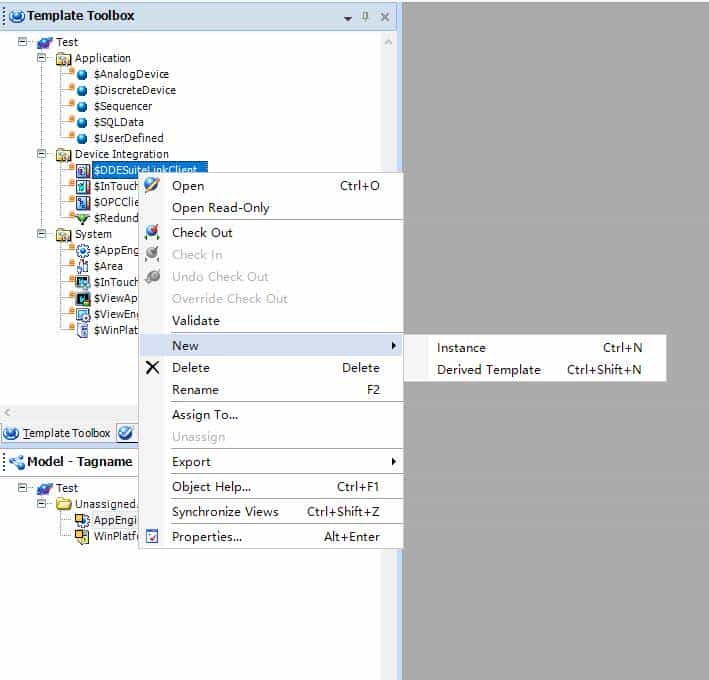Viewport: 709px width, 680px height.
Task: Click the $AppEngine gear icon
Action: click(83, 250)
